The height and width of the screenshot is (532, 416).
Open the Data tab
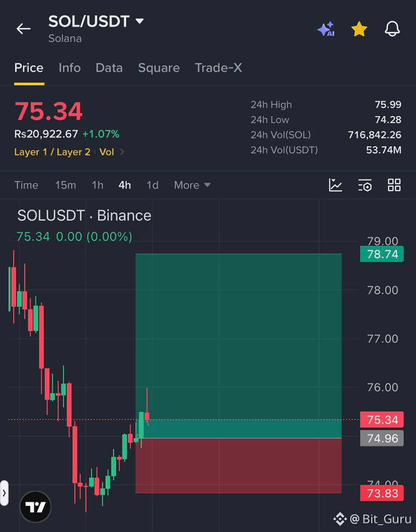point(109,68)
